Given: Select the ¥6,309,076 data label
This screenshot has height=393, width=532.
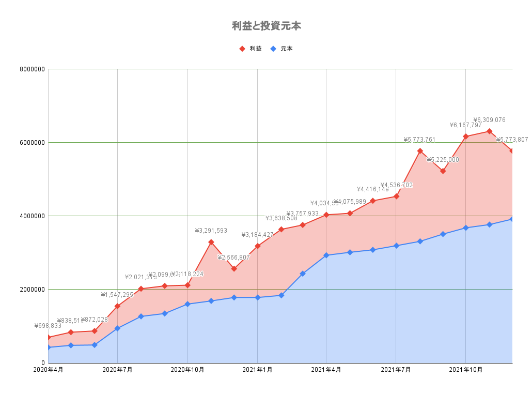Looking at the screenshot, I should pos(489,120).
